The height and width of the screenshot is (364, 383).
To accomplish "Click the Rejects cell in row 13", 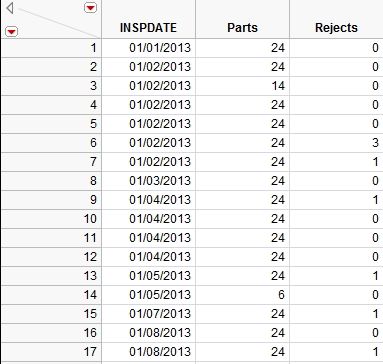I will point(336,276).
